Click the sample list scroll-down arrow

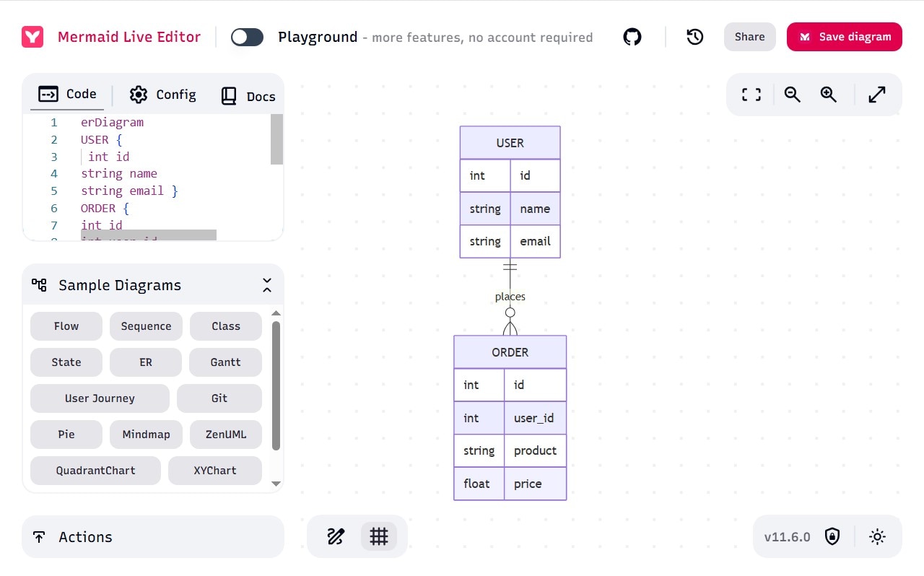(x=276, y=484)
